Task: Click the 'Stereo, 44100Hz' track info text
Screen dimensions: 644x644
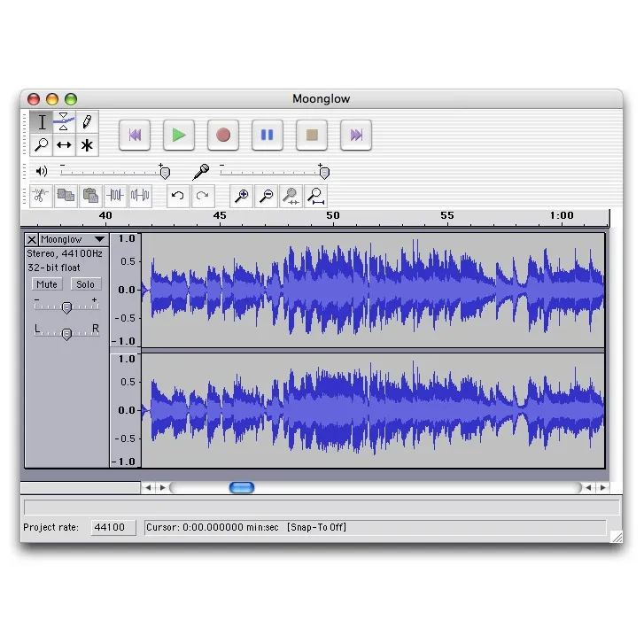Action: (65, 254)
